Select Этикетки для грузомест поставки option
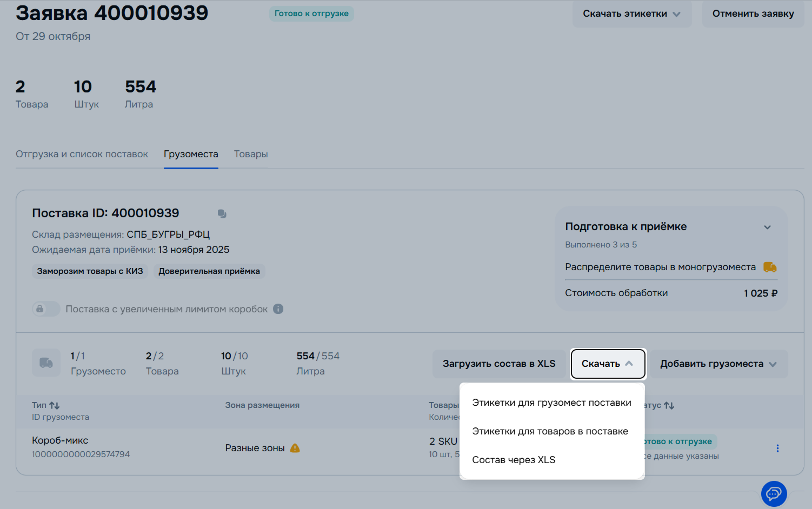Image resolution: width=812 pixels, height=509 pixels. (x=551, y=403)
